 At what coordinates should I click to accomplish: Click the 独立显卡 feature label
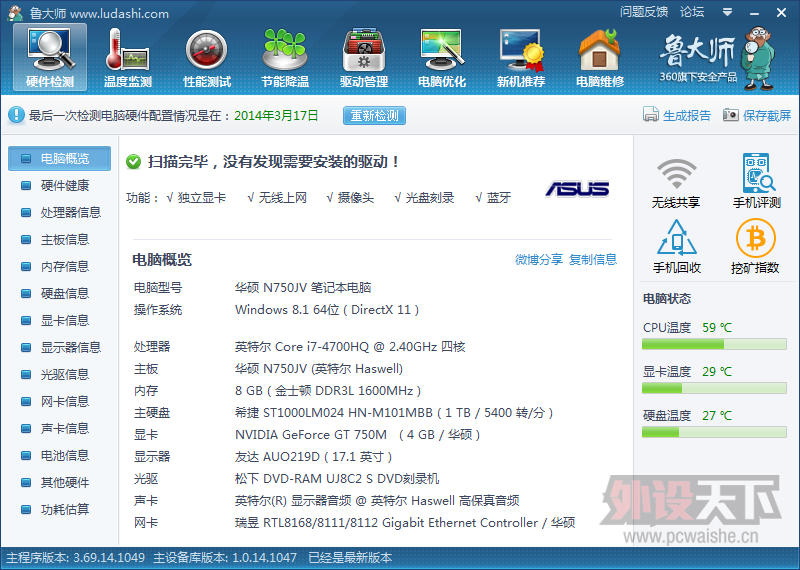coord(202,197)
